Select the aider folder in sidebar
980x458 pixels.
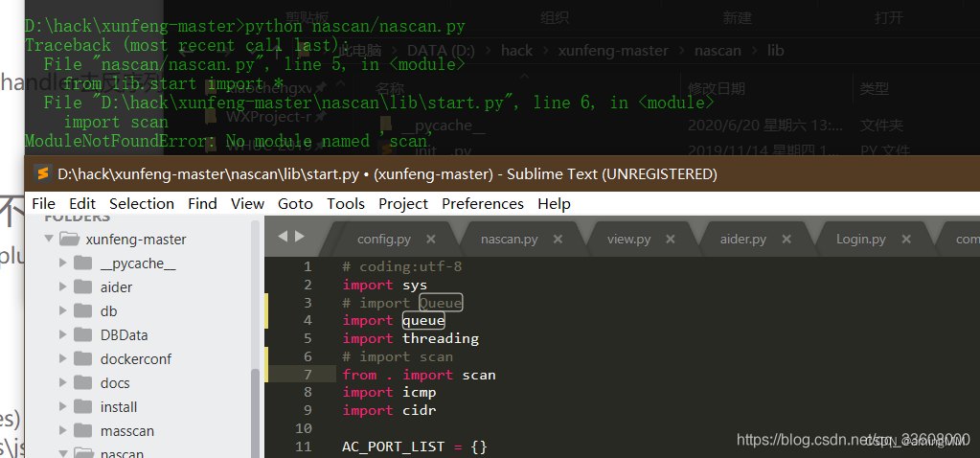116,287
